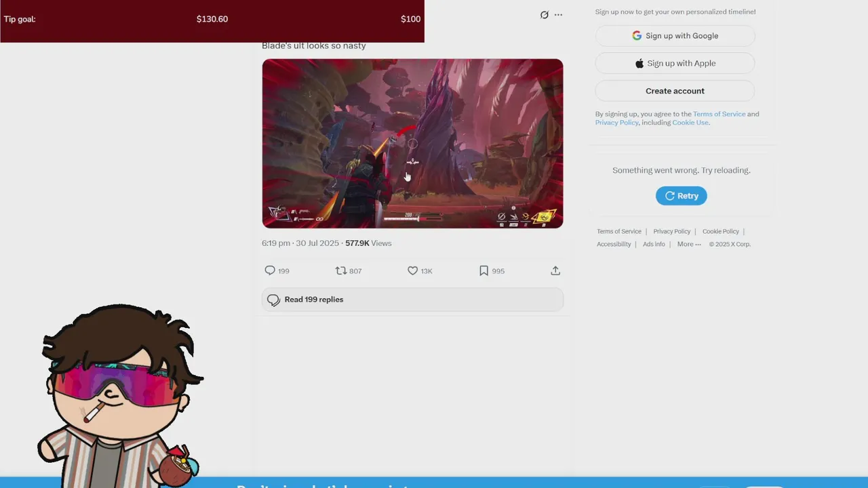Click Create account button
Screen dimensions: 868x488
675,91
